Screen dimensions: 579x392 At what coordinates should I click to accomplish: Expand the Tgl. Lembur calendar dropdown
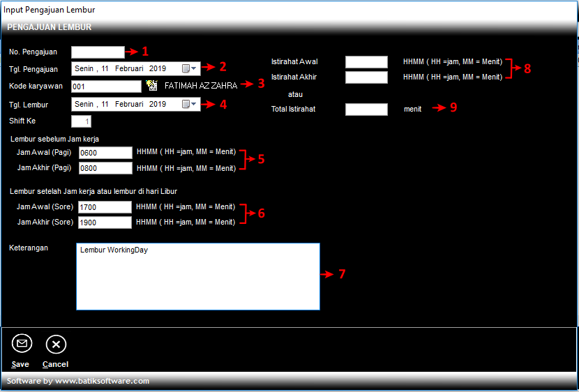tap(190, 104)
